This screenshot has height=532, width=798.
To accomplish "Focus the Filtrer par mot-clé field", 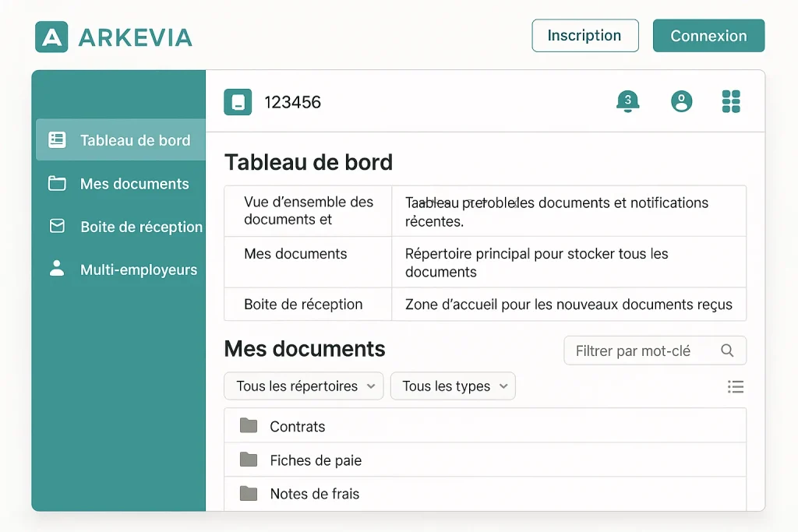I will click(x=639, y=351).
